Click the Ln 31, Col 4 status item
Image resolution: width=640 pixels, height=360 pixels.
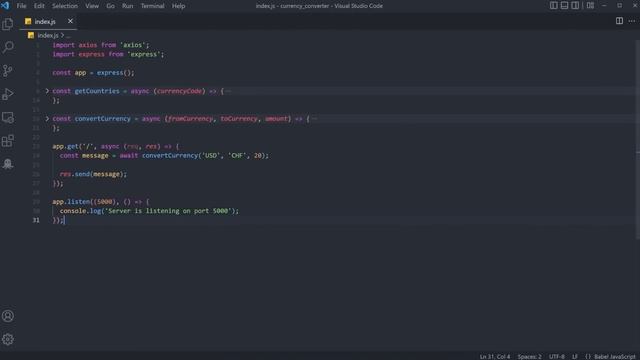[495, 356]
